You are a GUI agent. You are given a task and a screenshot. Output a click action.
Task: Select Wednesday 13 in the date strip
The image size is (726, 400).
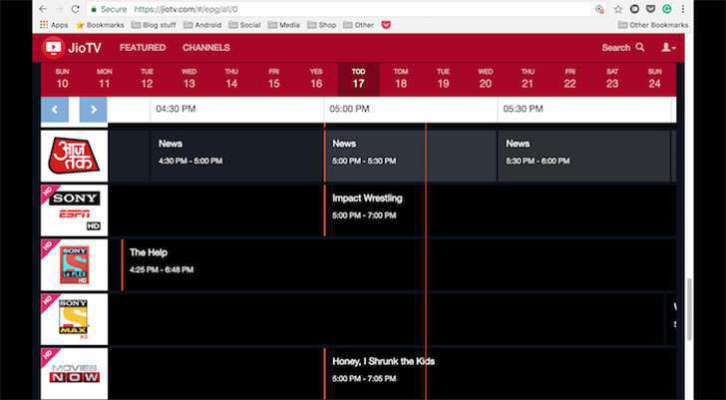189,79
